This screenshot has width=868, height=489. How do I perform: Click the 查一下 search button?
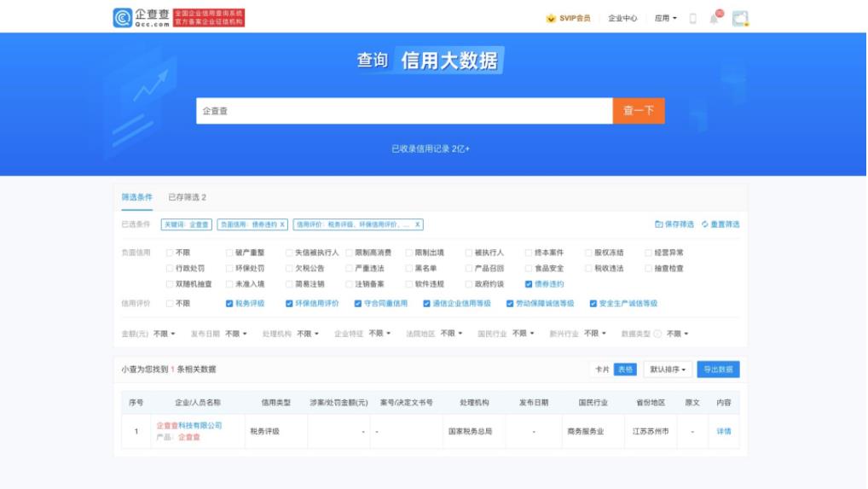pos(639,111)
